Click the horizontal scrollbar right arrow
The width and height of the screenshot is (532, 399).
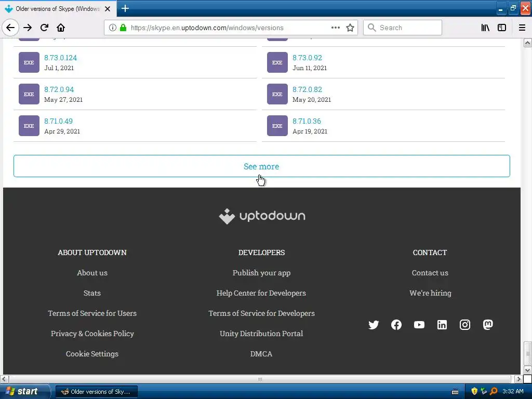[518, 379]
